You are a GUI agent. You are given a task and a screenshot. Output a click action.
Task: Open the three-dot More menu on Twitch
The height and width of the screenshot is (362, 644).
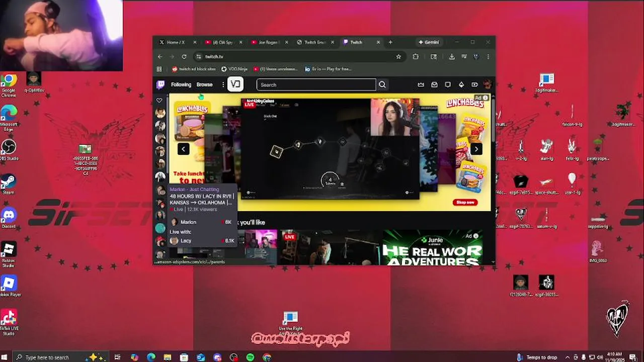[x=223, y=84]
